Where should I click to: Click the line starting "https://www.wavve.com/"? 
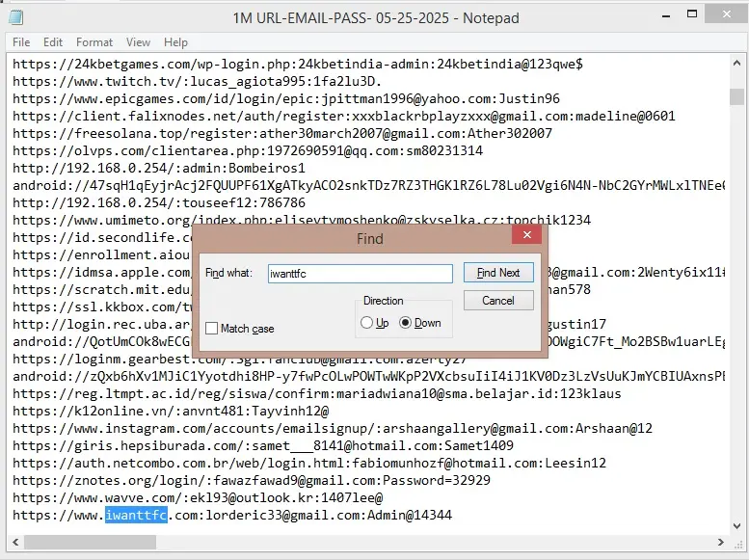(198, 498)
